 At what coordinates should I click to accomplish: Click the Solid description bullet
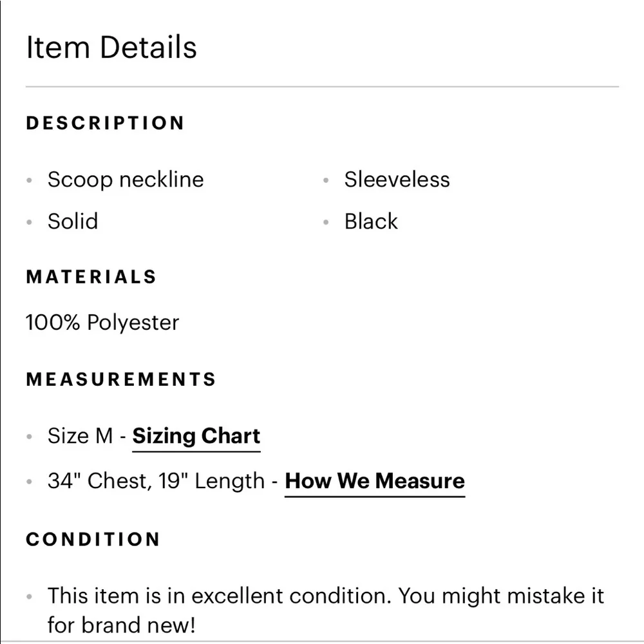click(73, 222)
